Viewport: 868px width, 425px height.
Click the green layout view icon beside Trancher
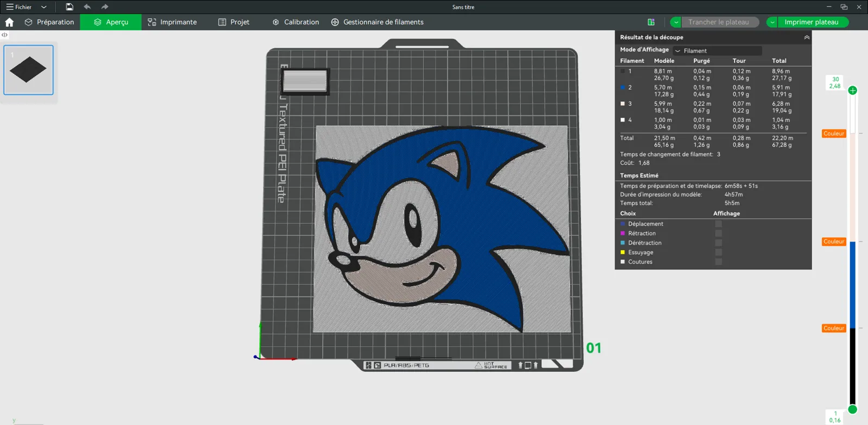pyautogui.click(x=651, y=22)
